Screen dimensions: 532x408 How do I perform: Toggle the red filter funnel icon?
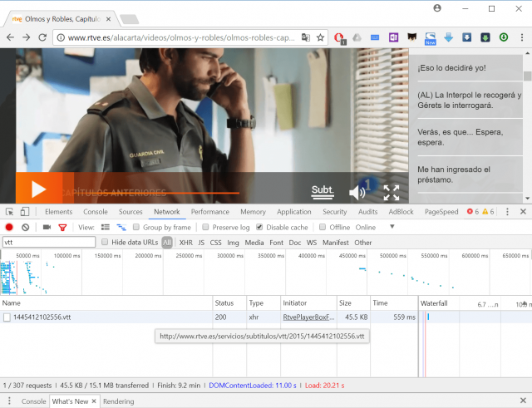(62, 228)
